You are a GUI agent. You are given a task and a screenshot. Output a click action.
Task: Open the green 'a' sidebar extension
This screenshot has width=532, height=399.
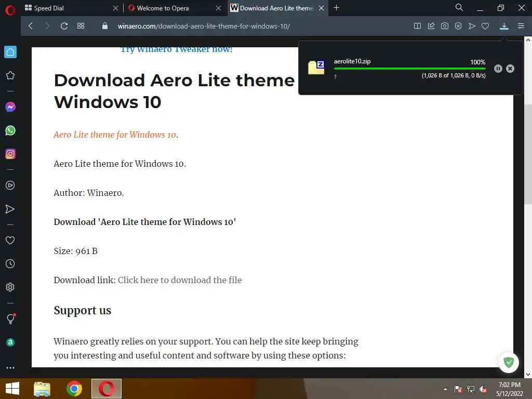coord(10,342)
